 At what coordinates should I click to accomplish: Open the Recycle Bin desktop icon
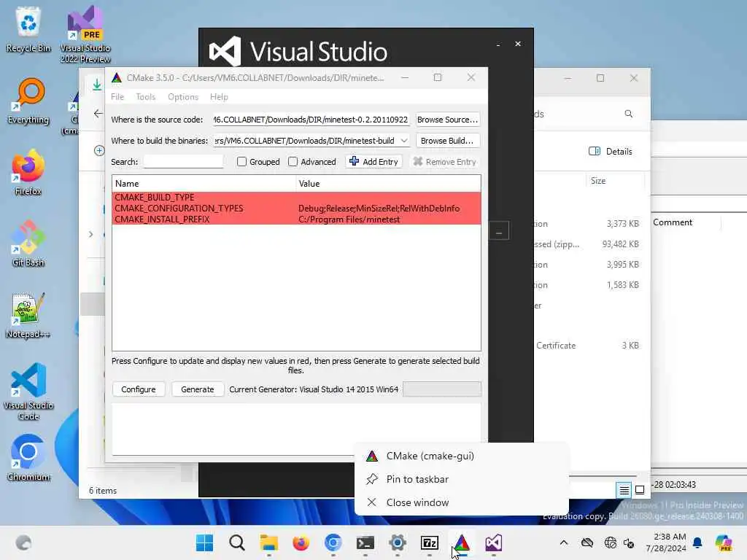[28, 28]
